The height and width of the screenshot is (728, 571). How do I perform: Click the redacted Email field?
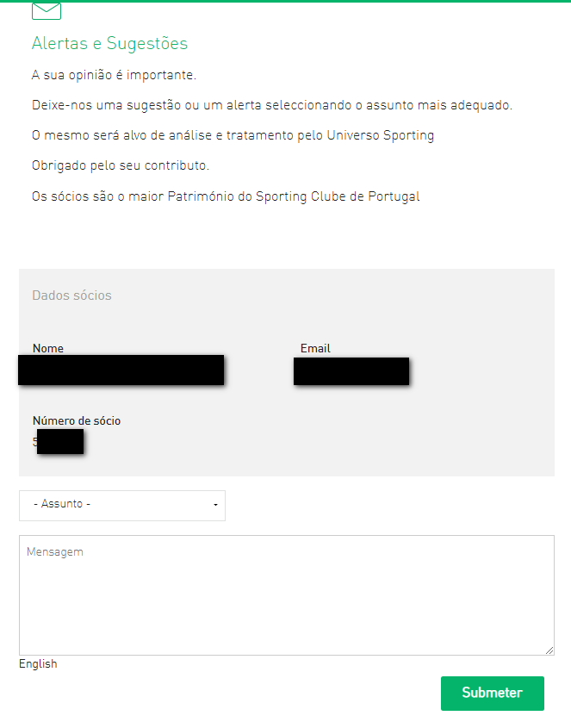pos(351,371)
